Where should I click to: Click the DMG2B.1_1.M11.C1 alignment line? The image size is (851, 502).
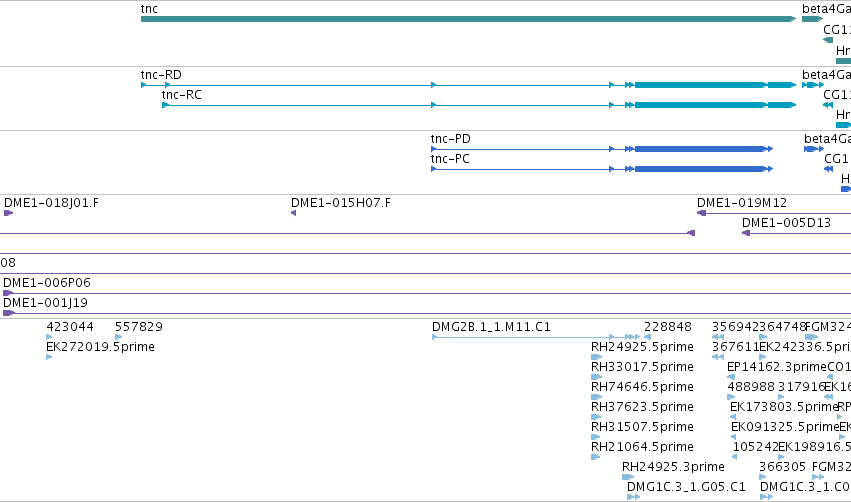coord(535,337)
